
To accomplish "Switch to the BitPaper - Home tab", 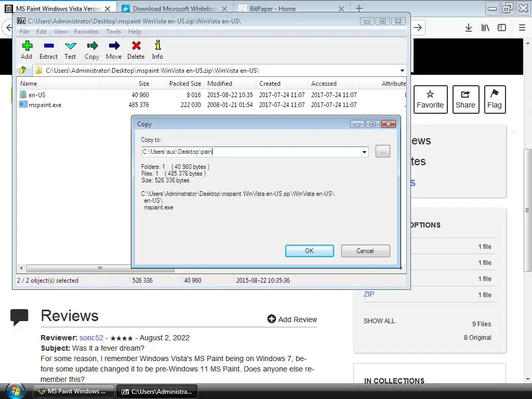I will tap(272, 8).
